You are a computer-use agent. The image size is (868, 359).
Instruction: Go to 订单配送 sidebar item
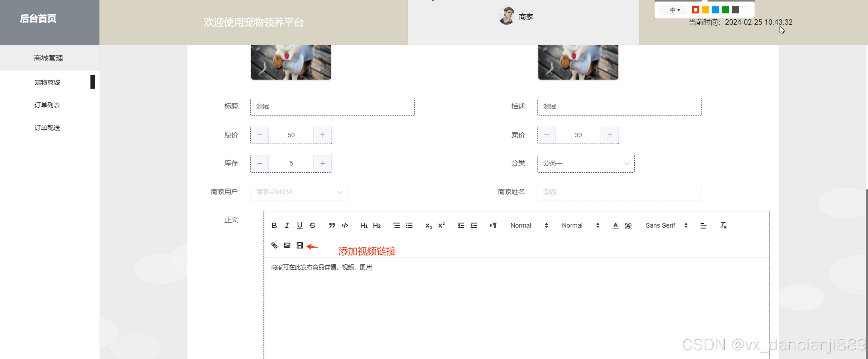[x=47, y=128]
